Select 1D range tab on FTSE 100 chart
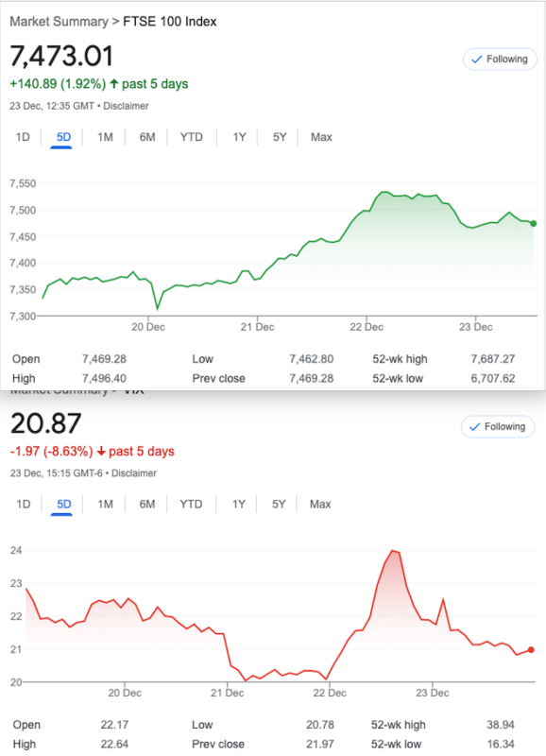546x756 pixels. pyautogui.click(x=23, y=137)
